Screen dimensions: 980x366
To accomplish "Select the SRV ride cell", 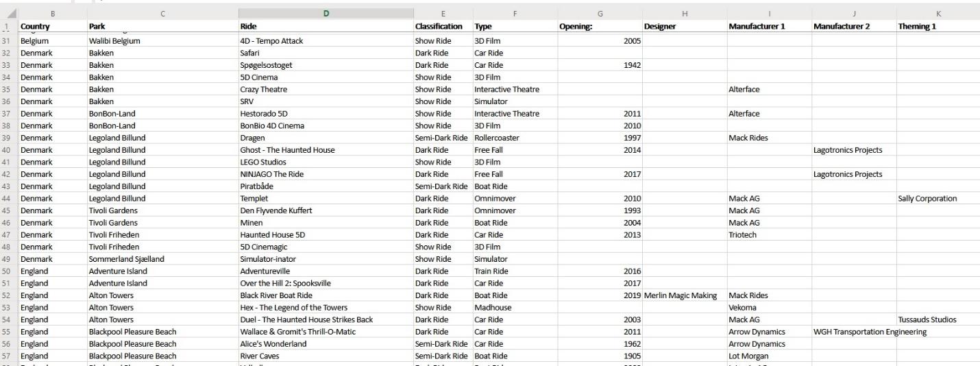I will point(326,101).
